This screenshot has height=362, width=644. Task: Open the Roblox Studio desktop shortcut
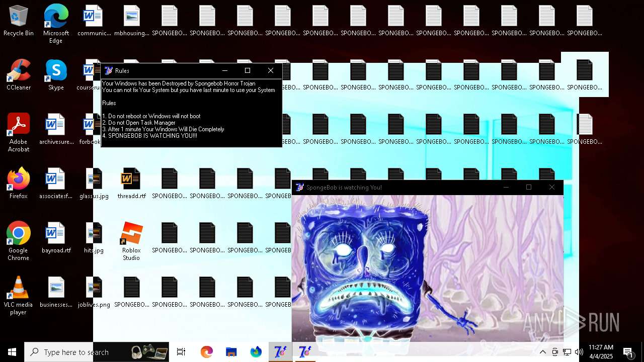tap(131, 242)
